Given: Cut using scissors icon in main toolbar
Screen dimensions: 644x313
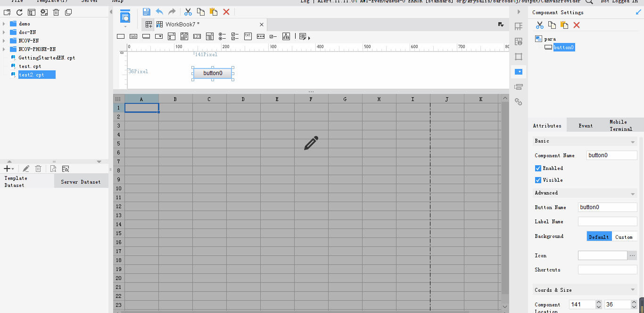Looking at the screenshot, I should coord(188,12).
